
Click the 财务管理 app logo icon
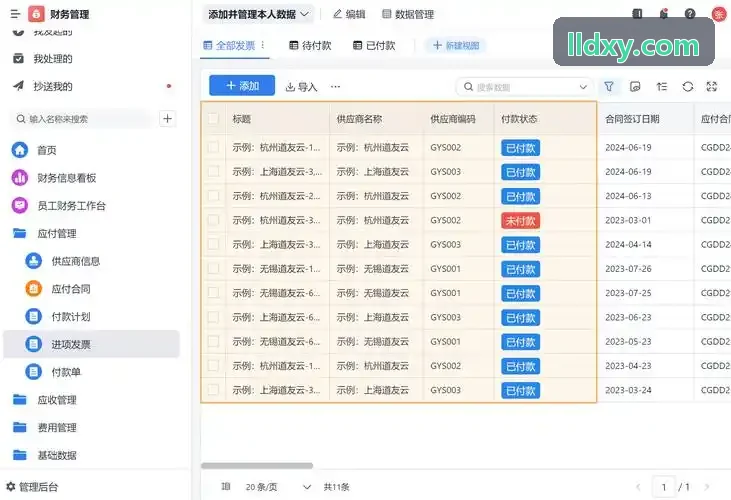click(x=36, y=14)
